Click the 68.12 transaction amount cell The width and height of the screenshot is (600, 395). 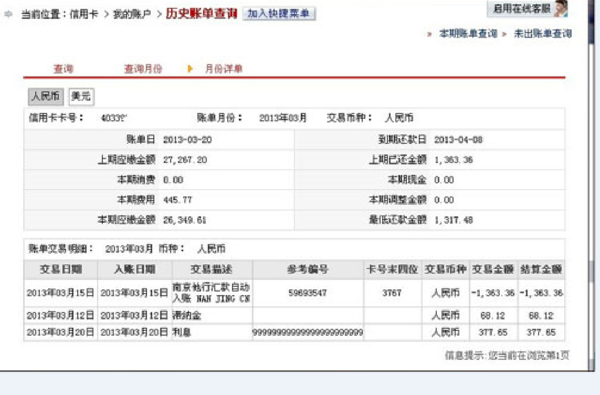(493, 315)
